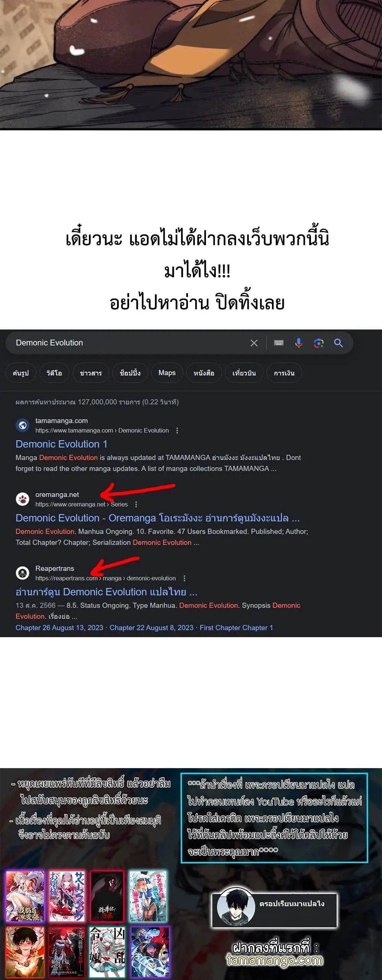This screenshot has width=382, height=980.
Task: Switch to the ค้นรูป filter tab
Action: click(21, 373)
